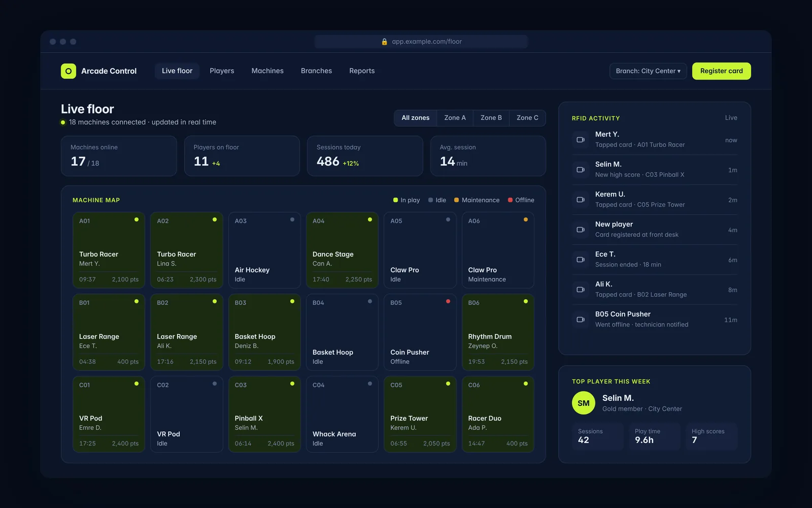Click the green connection dot under Live floor
812x508 pixels.
pos(63,122)
